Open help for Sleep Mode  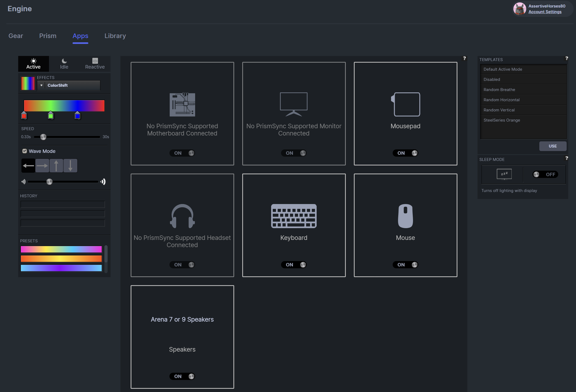point(567,158)
